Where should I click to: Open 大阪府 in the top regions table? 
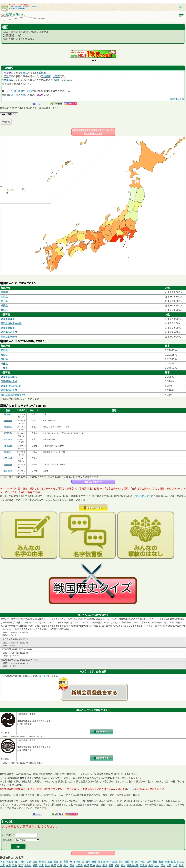(4, 310)
